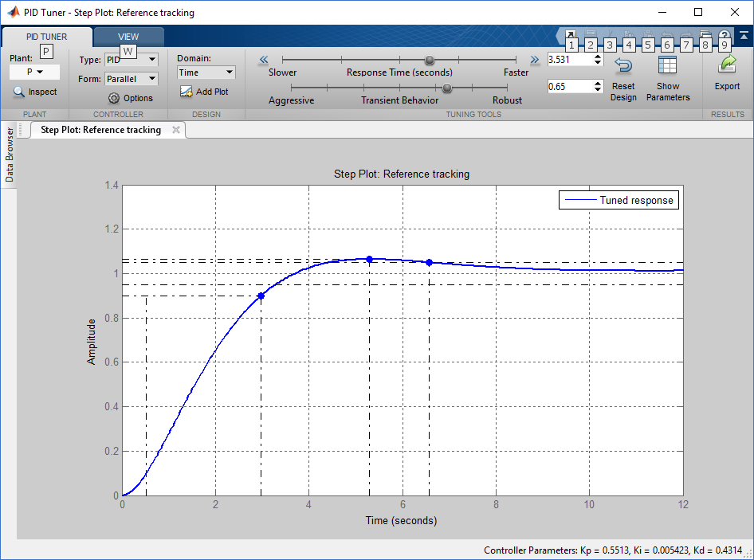Click the Faster double-right arrow
Screen dimensions: 754x560
click(x=535, y=60)
